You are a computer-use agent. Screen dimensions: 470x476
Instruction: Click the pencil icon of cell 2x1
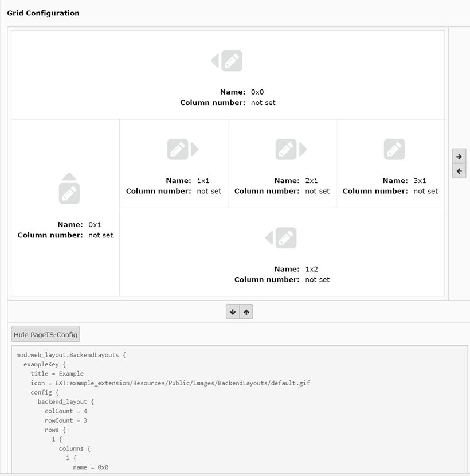click(x=286, y=149)
